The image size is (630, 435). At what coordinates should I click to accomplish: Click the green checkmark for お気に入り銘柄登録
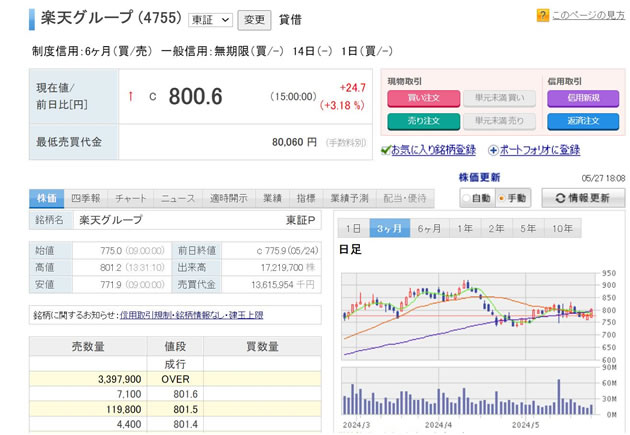385,150
